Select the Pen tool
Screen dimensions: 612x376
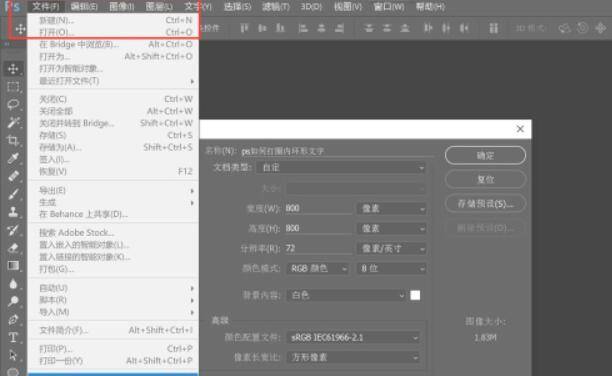13,319
